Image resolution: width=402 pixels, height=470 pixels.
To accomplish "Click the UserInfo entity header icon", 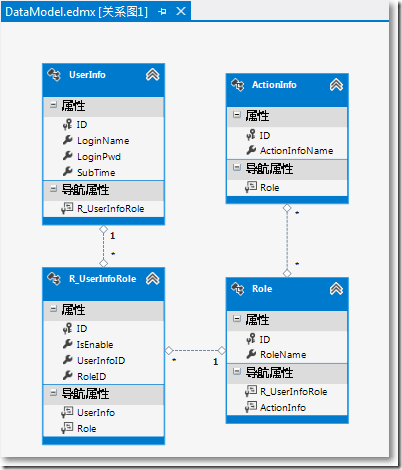I will click(54, 74).
